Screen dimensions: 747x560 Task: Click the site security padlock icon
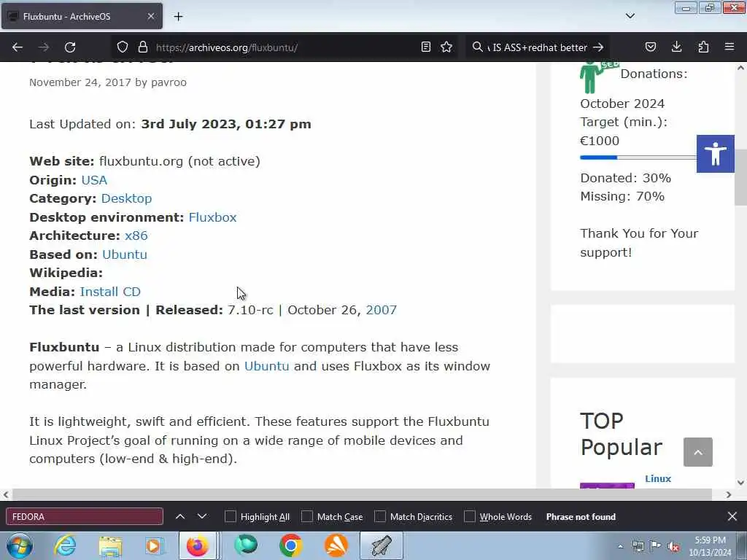(142, 47)
